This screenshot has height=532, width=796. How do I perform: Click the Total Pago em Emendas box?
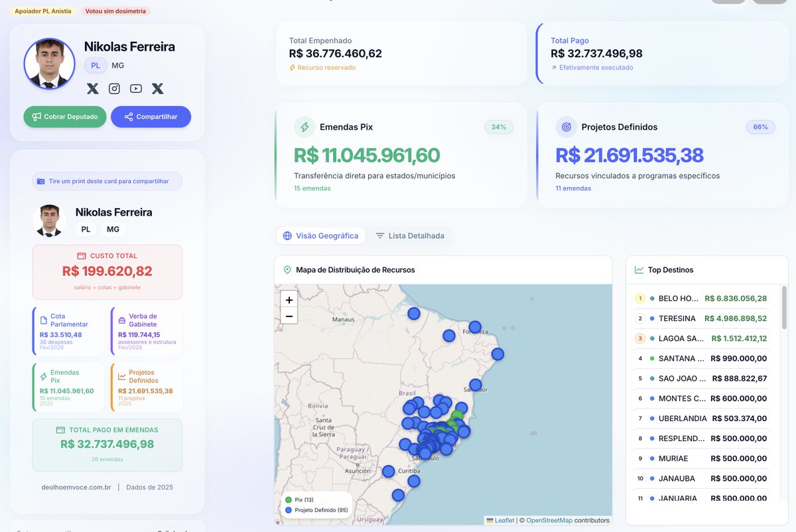pos(107,445)
